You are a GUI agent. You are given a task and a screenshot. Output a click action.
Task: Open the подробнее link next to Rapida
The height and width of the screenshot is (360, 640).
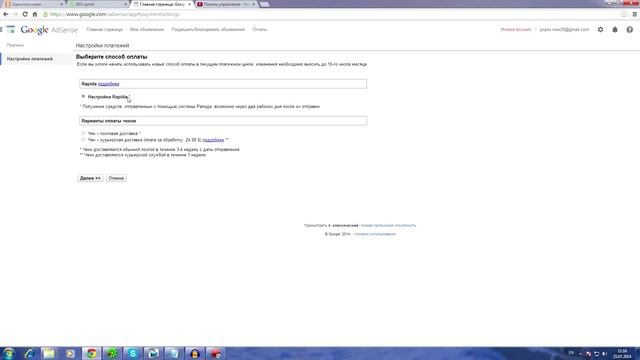[x=109, y=84]
